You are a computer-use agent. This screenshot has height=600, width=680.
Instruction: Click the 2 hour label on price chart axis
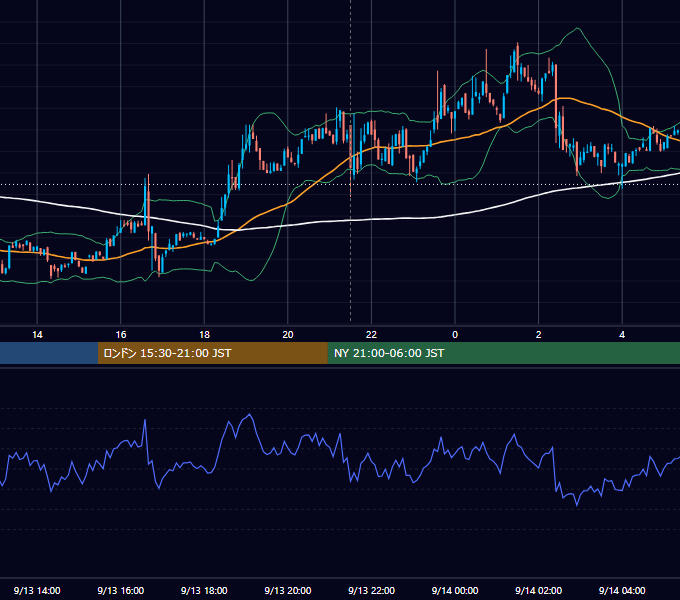click(x=539, y=335)
